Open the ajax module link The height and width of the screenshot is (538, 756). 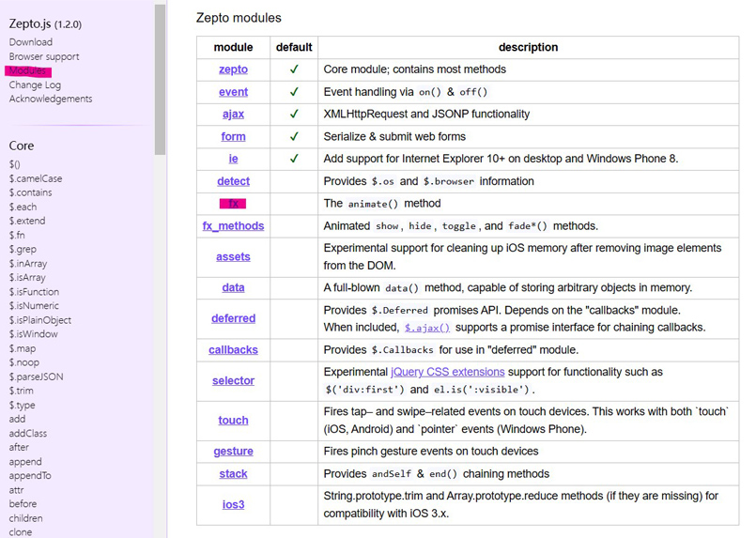(x=233, y=115)
